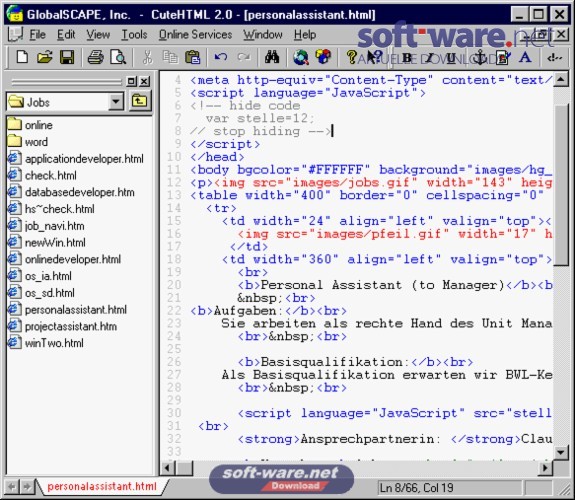
Task: Open the Tools menu
Action: click(x=134, y=34)
